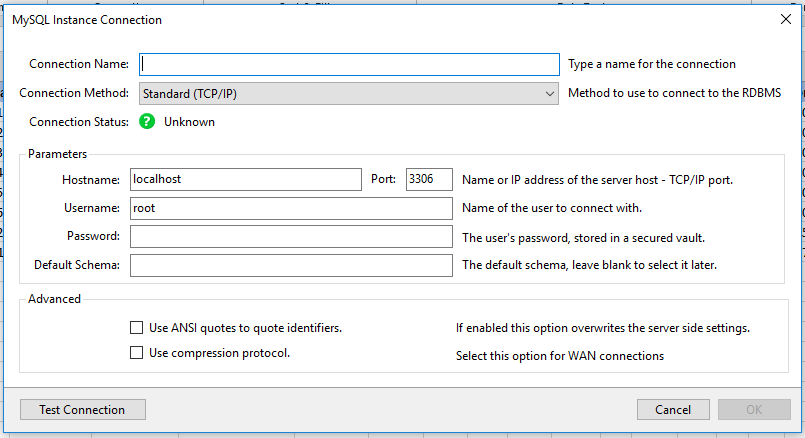Viewport: 805px width, 438px height.
Task: Click the 'Connection Method:' label
Action: pyautogui.click(x=74, y=93)
